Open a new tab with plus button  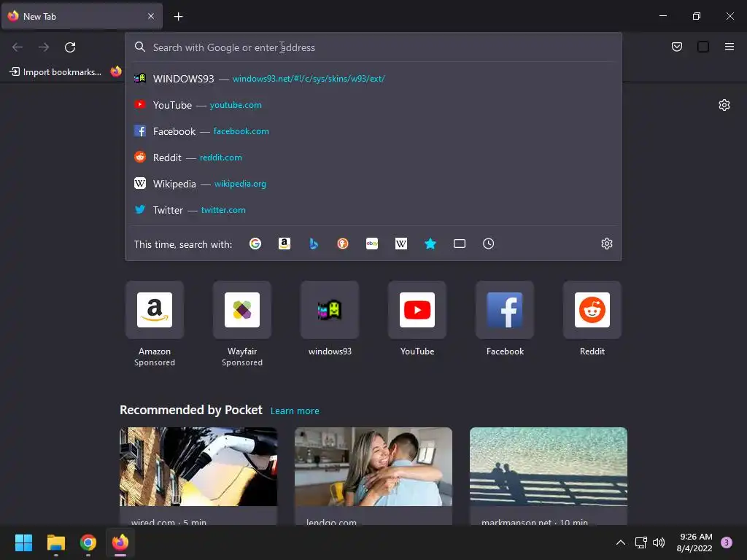pos(178,17)
